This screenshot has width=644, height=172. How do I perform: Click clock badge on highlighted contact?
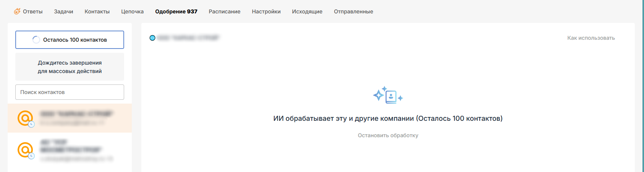click(x=31, y=124)
